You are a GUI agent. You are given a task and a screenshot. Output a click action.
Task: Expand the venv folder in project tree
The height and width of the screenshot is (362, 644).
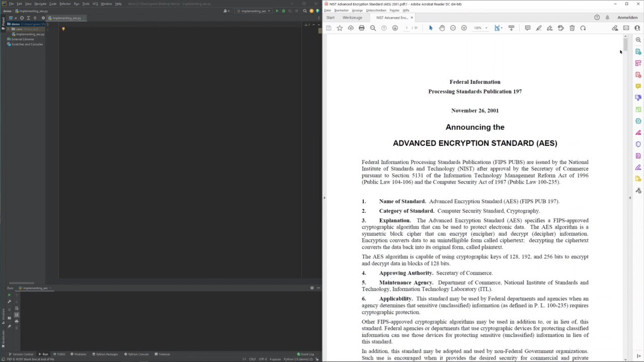click(x=9, y=29)
